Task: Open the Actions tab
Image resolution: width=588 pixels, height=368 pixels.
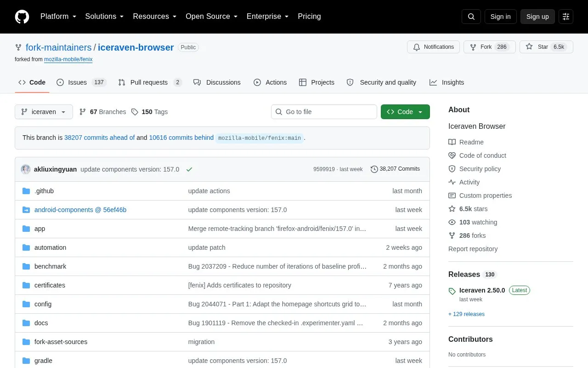Action: point(270,82)
